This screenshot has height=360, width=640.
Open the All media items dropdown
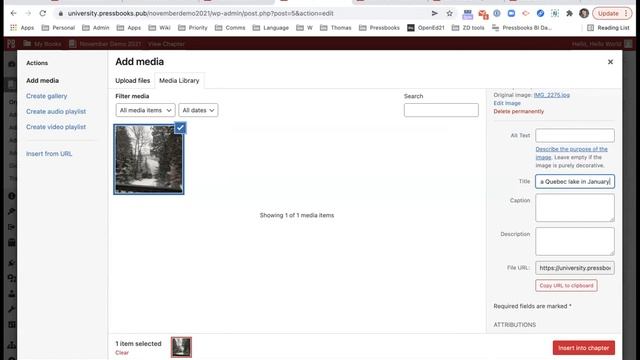145,110
